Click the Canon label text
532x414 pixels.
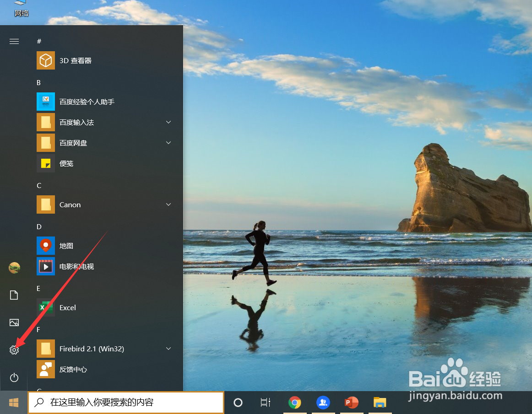(70, 205)
